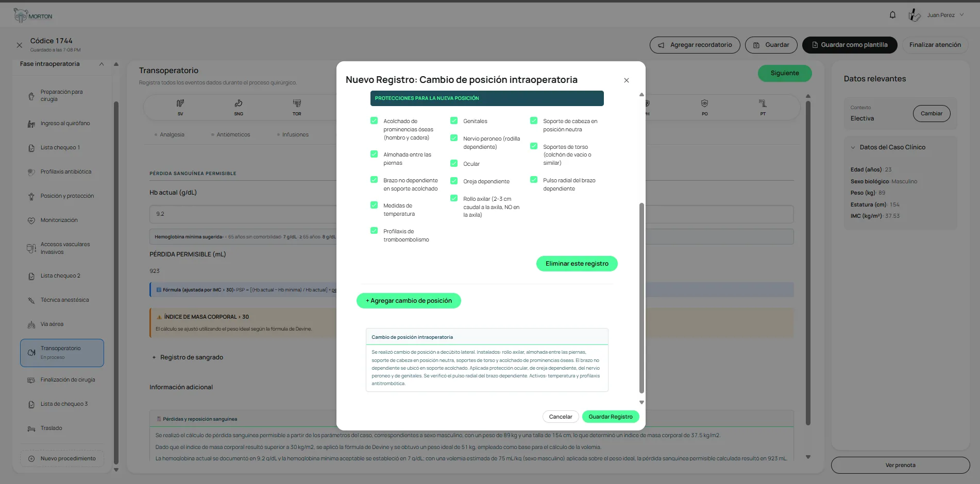This screenshot has height=484, width=980.
Task: Toggle Pulso radial del brazo dependiente
Action: click(534, 180)
